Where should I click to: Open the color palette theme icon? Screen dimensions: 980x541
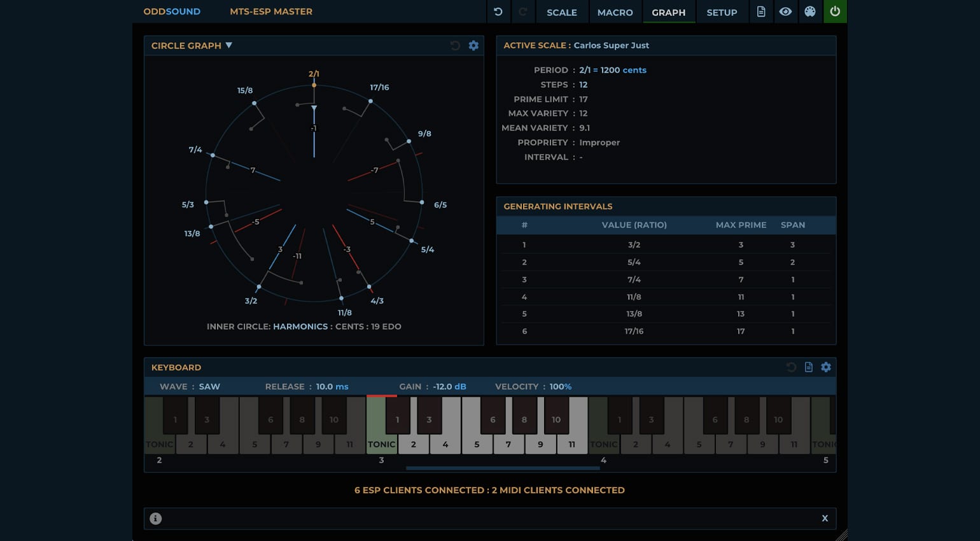[810, 11]
